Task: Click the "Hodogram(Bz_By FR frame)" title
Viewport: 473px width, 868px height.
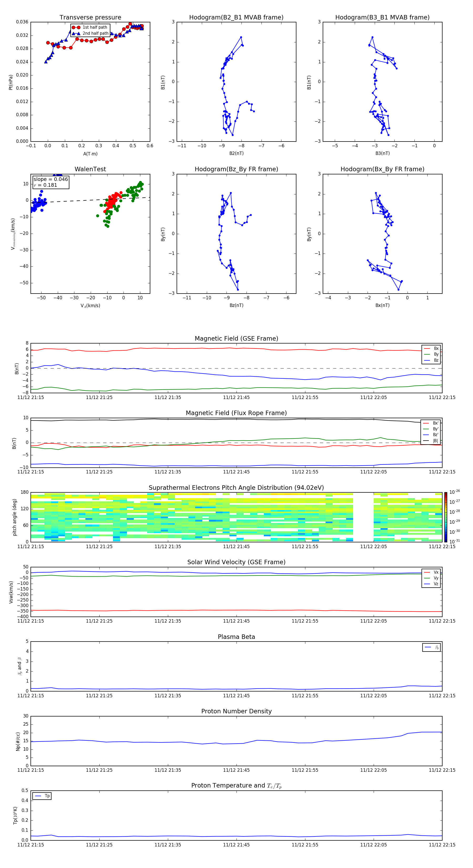Action: 236,169
